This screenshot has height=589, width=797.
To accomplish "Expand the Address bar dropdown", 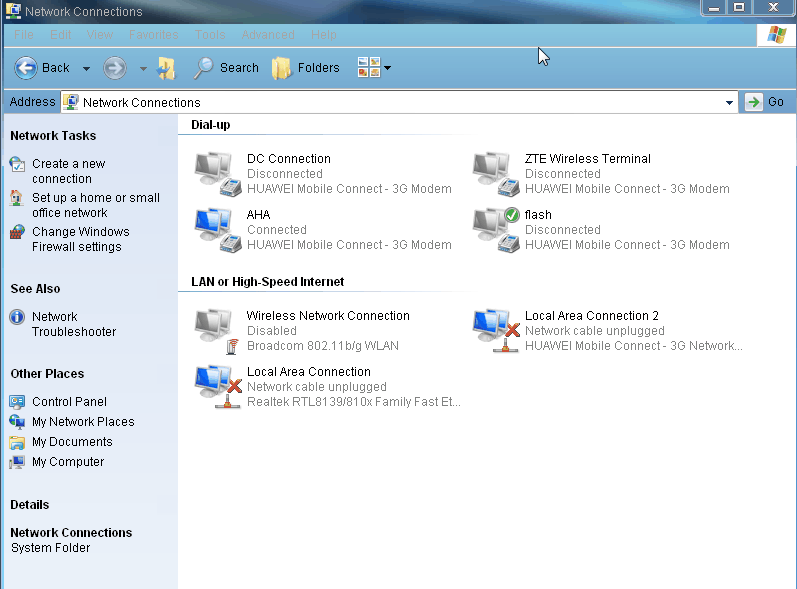I will (x=729, y=103).
